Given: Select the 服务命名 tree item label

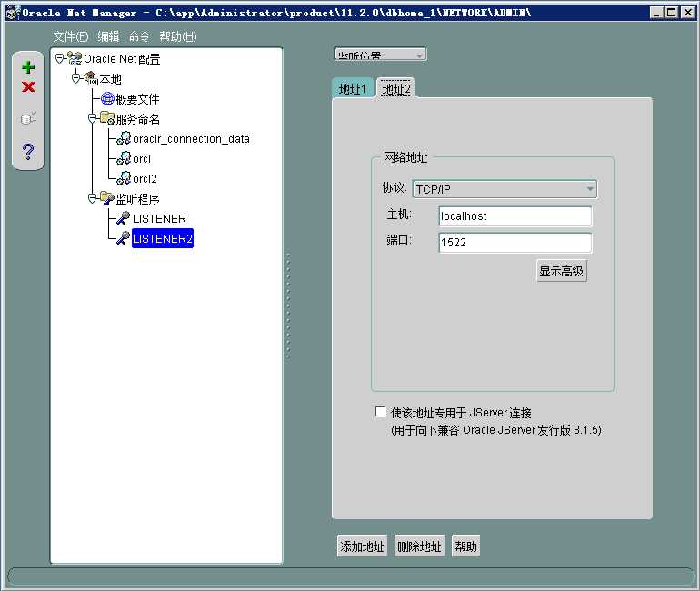Looking at the screenshot, I should coord(137,119).
